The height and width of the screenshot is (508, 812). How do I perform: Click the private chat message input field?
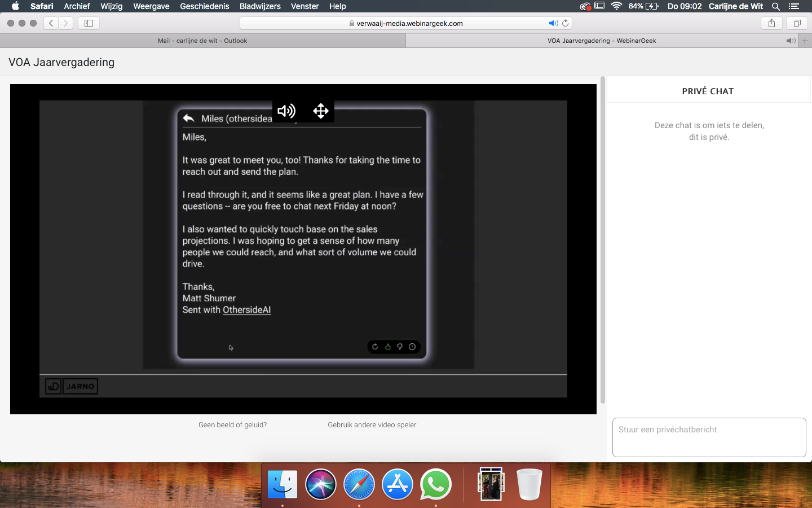coord(709,437)
